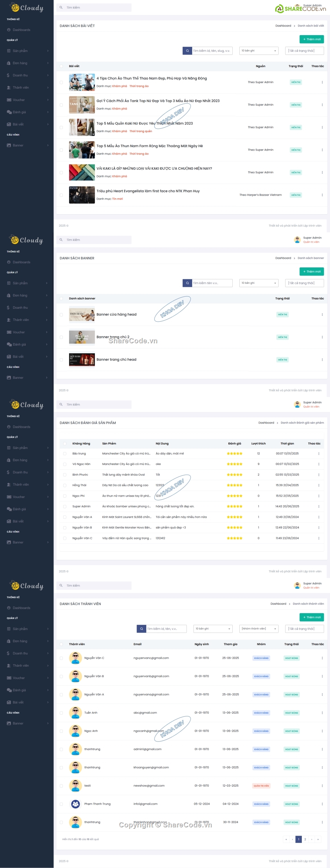Tick checkbox for Banner trang chủ 2
This screenshot has width=330, height=868.
pyautogui.click(x=61, y=337)
